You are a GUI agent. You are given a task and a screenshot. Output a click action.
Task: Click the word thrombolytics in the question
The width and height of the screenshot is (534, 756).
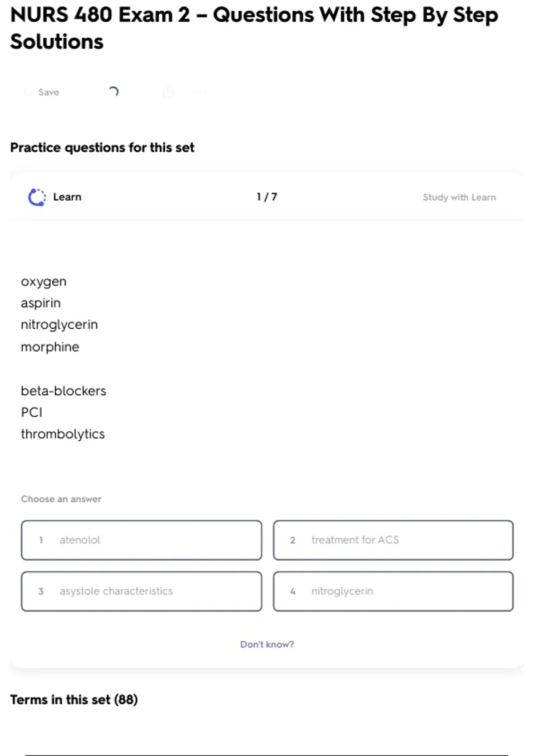coord(63,434)
